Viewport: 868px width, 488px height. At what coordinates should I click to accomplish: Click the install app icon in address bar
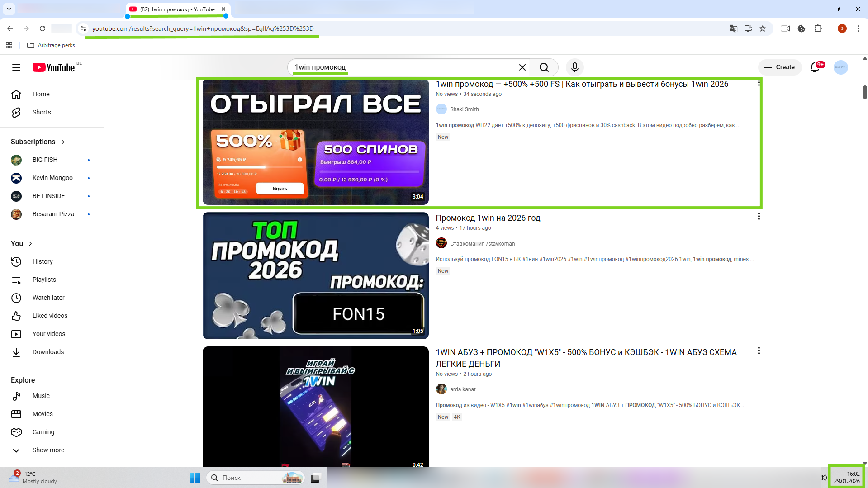click(x=748, y=28)
